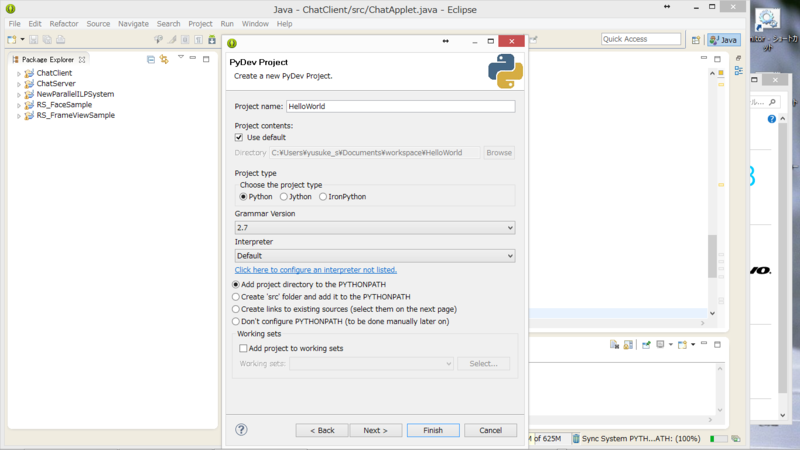This screenshot has width=800, height=450.
Task: Click the console Clear document icon
Action: click(x=614, y=345)
